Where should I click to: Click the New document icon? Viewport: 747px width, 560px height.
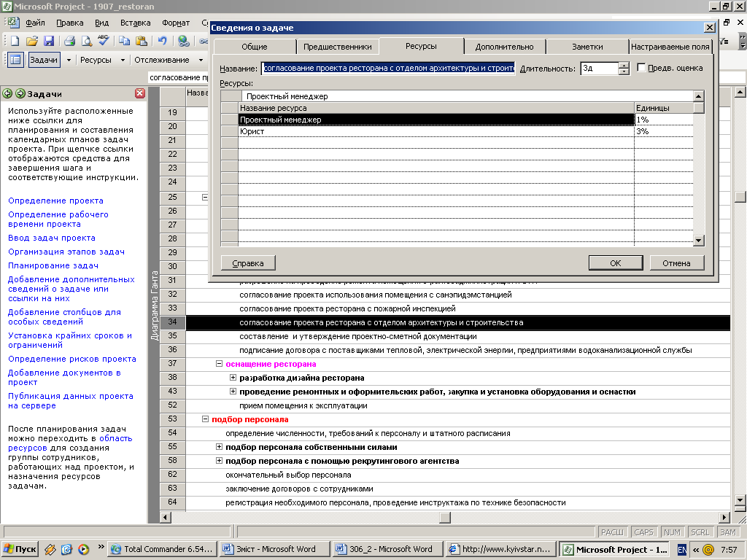(x=15, y=41)
